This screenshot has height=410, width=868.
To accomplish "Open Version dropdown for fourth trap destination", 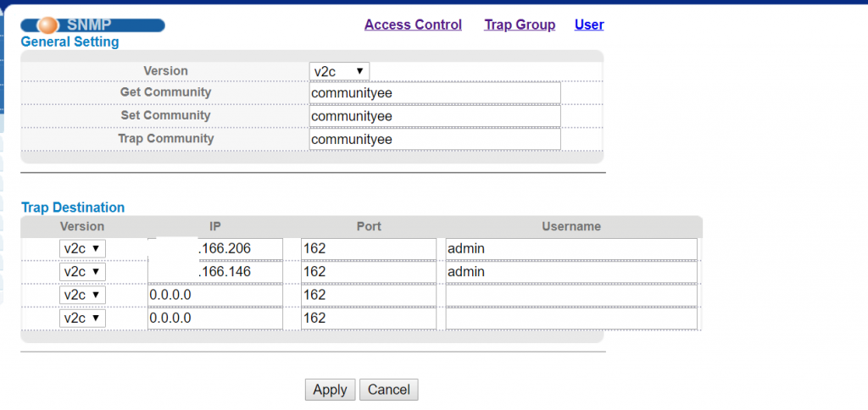I will point(82,318).
